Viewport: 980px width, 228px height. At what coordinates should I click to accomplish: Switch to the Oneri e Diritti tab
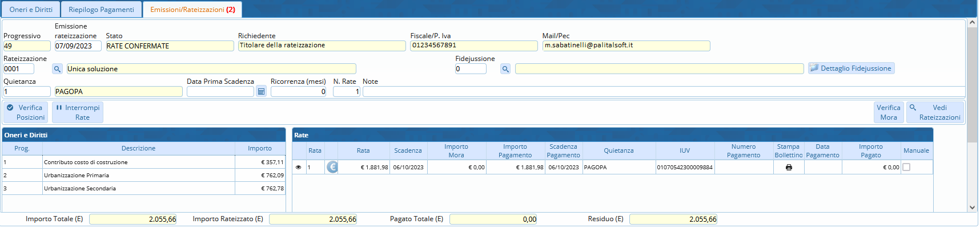pos(31,10)
